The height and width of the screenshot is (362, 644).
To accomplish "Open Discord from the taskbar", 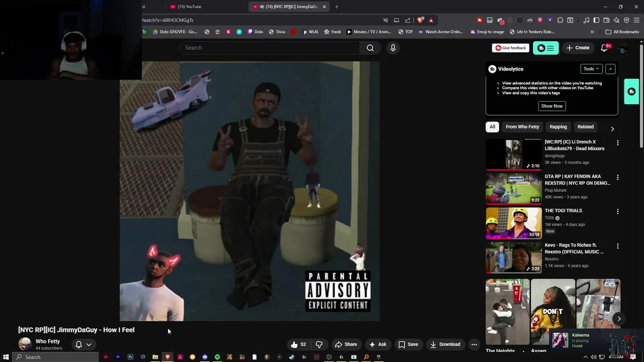I will (x=205, y=357).
